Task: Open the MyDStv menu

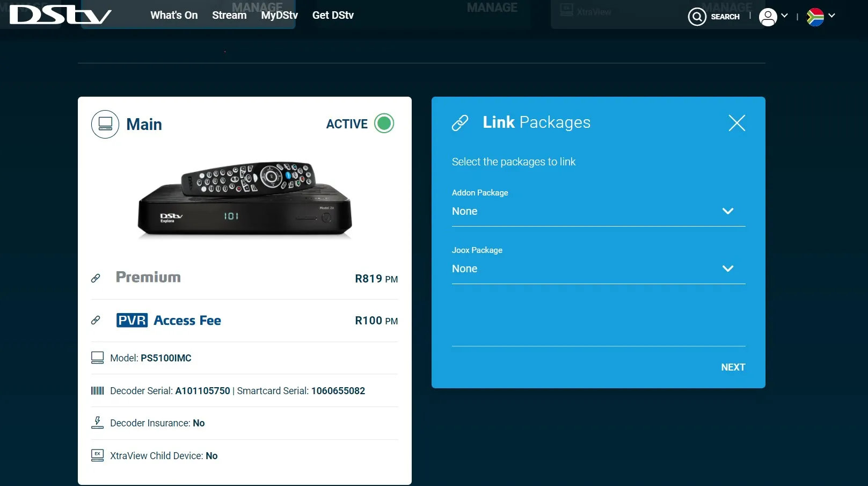Action: point(279,15)
